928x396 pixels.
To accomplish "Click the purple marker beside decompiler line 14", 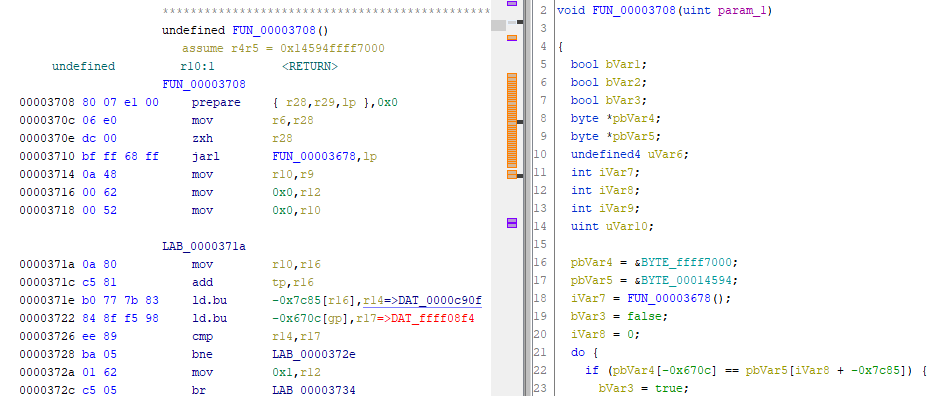I will (x=512, y=223).
